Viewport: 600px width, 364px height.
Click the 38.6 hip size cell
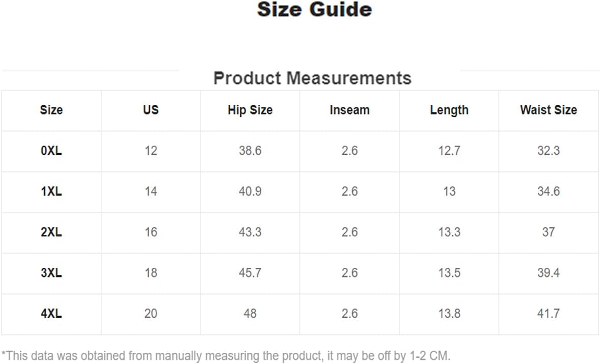(250, 151)
